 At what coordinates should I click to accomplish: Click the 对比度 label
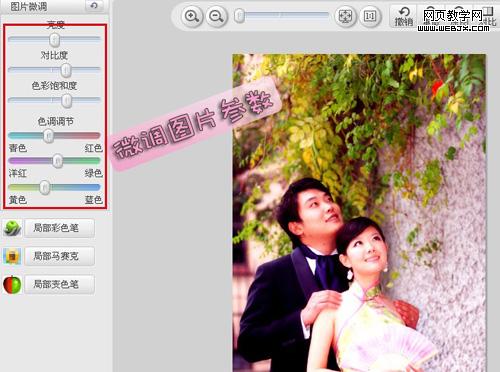point(54,55)
